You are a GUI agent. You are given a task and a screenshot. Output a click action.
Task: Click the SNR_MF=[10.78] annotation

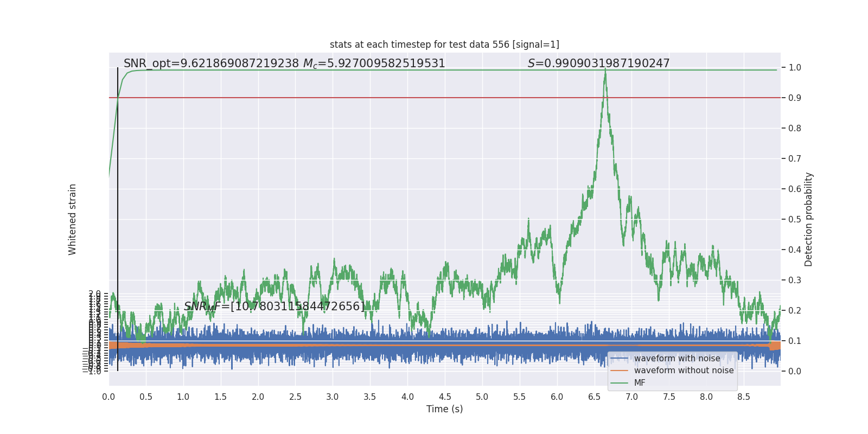(x=275, y=307)
